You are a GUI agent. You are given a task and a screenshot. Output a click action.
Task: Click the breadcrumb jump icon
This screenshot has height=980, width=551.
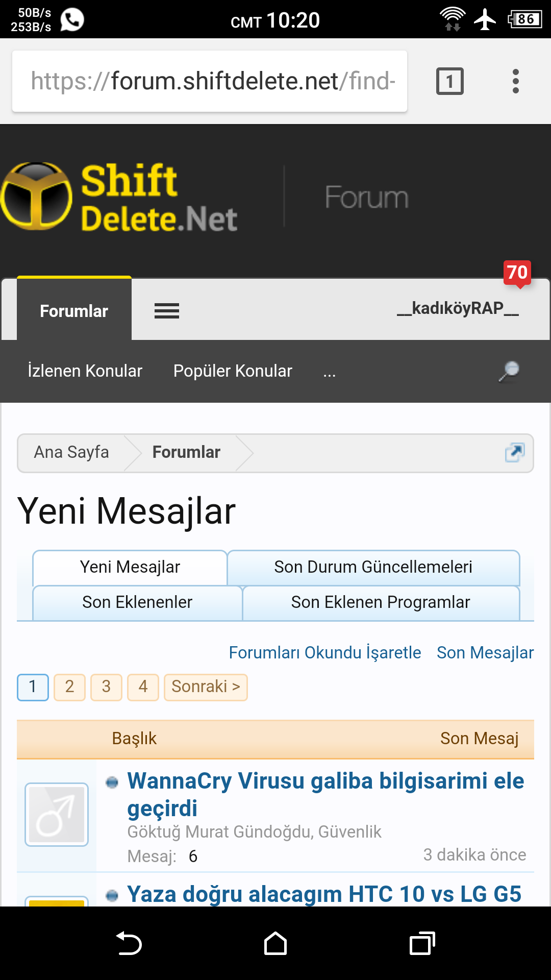514,452
